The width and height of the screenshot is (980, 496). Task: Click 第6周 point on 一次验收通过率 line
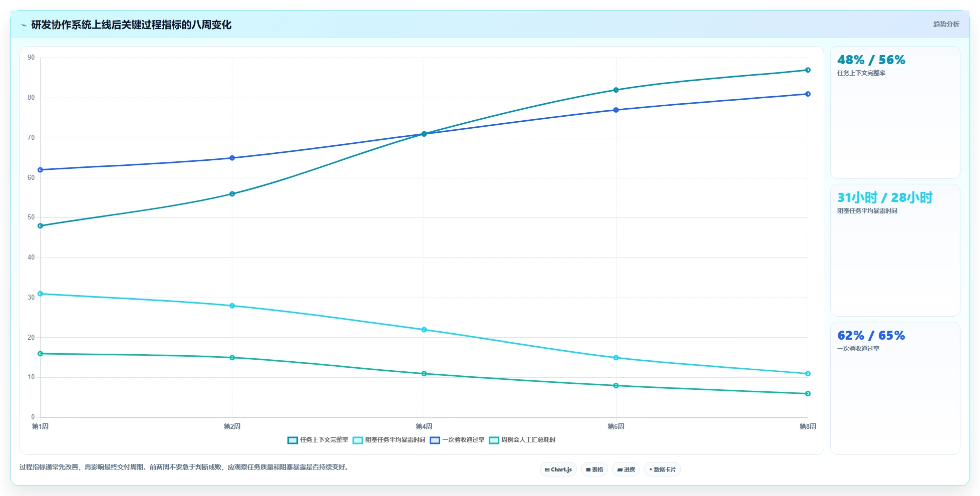point(616,110)
